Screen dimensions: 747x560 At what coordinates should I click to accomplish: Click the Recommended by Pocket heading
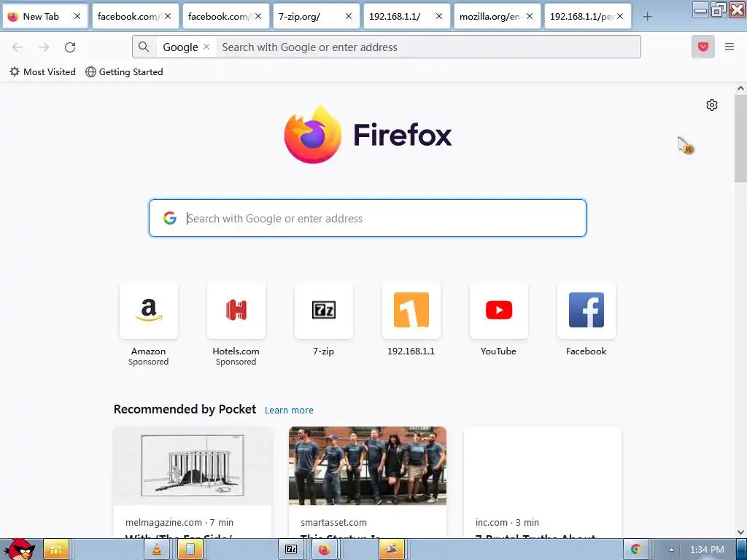coord(185,410)
